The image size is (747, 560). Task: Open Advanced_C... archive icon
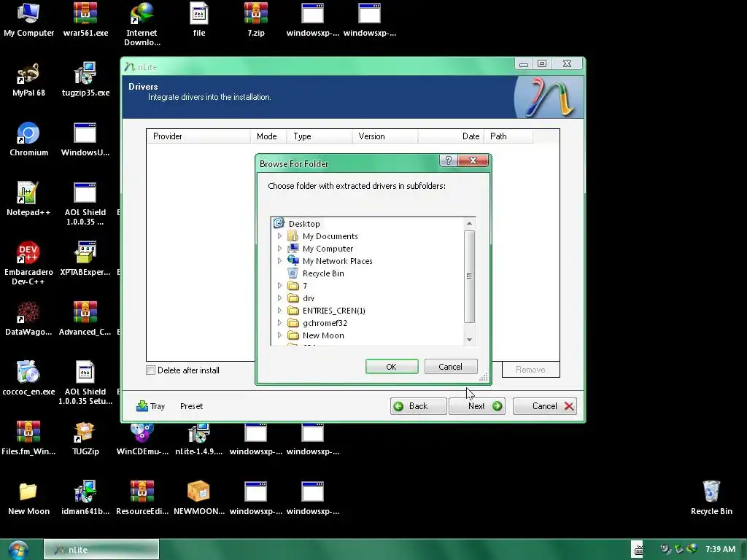85,318
